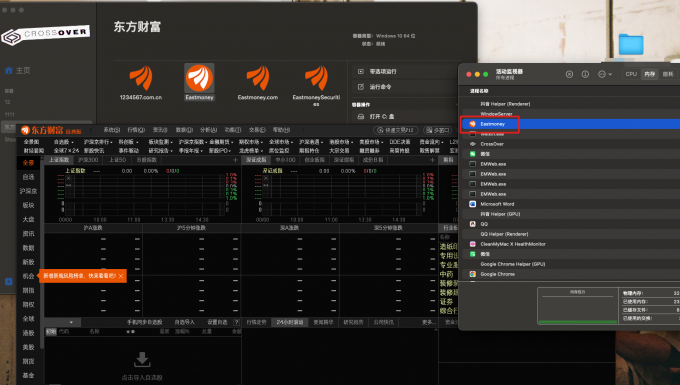Image resolution: width=680 pixels, height=385 pixels.
Task: Open the blue desktop folder icon
Action: 631,44
